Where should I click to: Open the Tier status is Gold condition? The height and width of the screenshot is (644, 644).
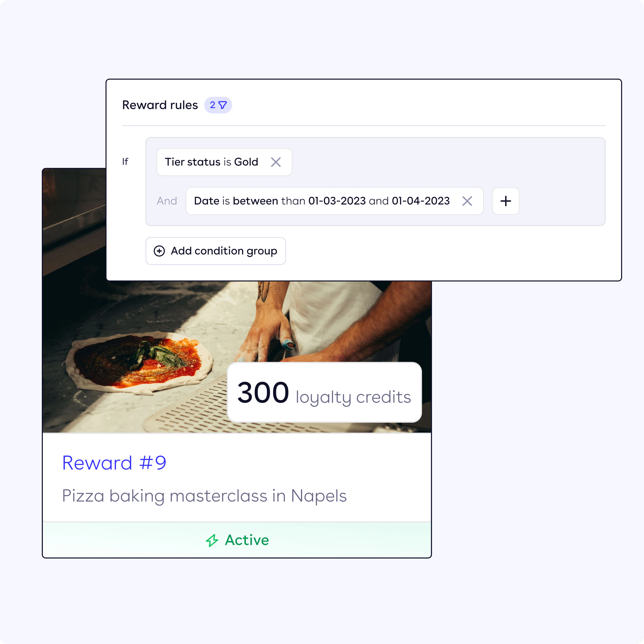(x=211, y=162)
